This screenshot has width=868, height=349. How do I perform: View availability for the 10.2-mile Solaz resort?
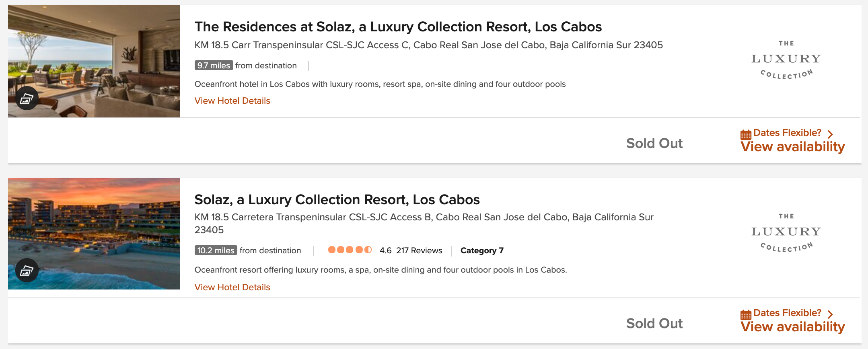(x=792, y=327)
